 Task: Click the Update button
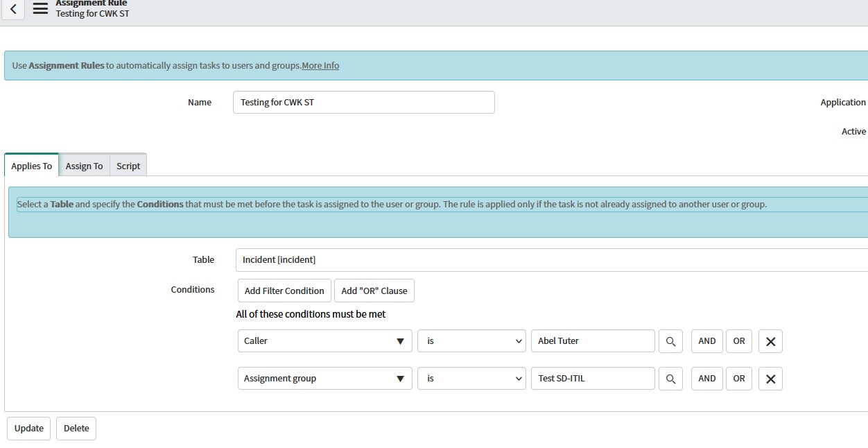(29, 429)
